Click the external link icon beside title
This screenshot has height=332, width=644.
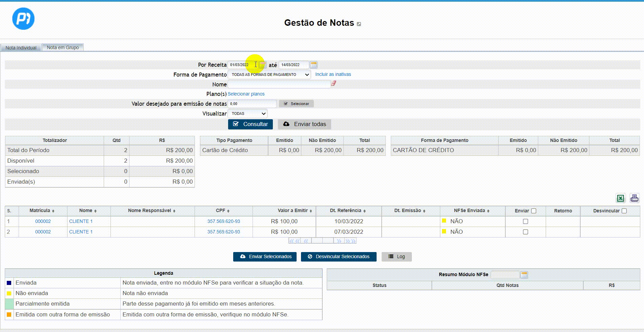pos(359,24)
